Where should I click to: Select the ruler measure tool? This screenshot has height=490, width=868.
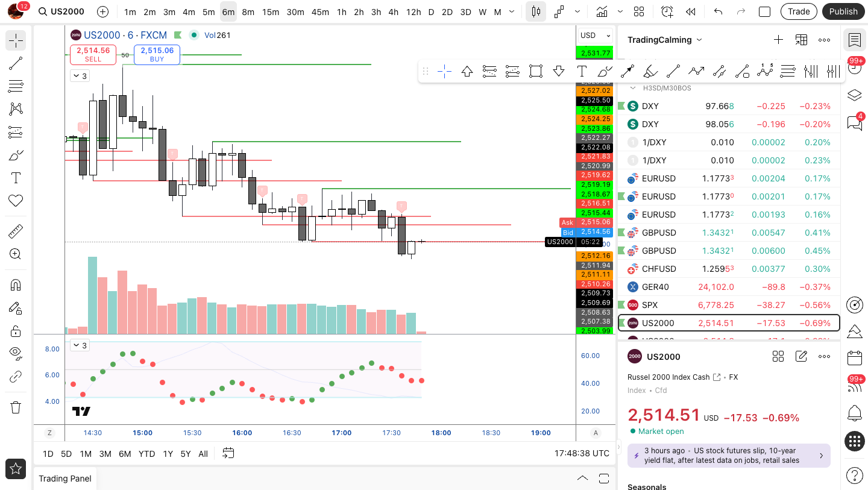(16, 231)
